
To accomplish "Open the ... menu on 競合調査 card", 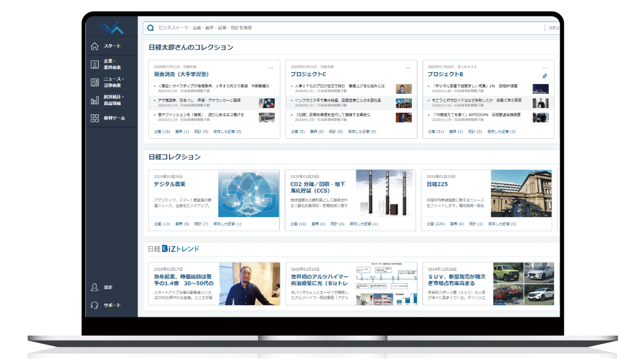I will (271, 68).
